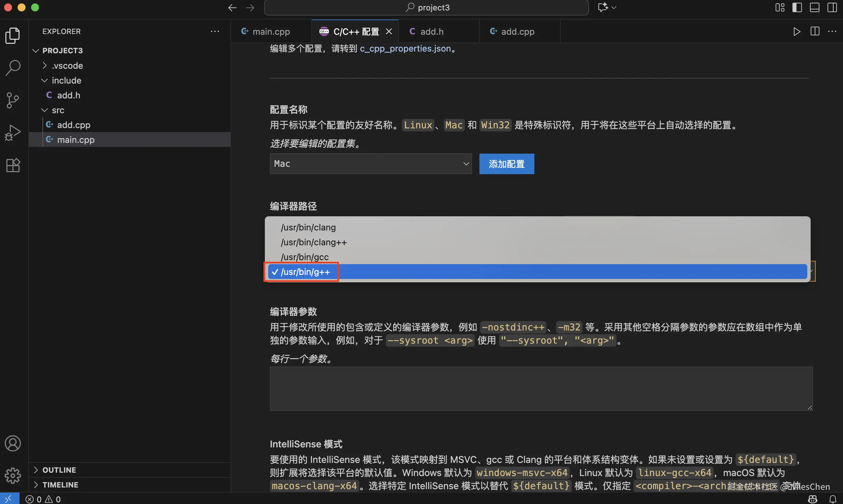Open the Search view in activity bar

click(13, 68)
